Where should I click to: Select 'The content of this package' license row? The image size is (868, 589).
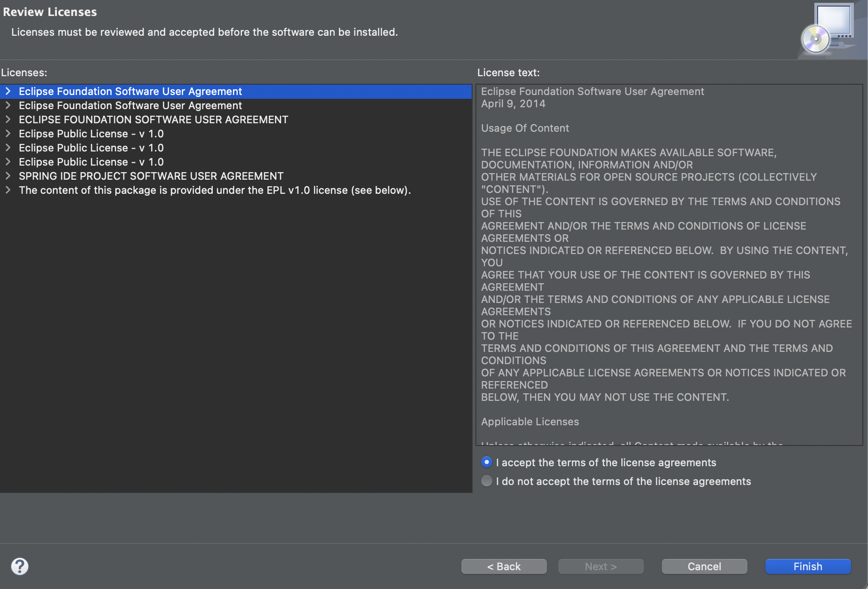(x=236, y=190)
